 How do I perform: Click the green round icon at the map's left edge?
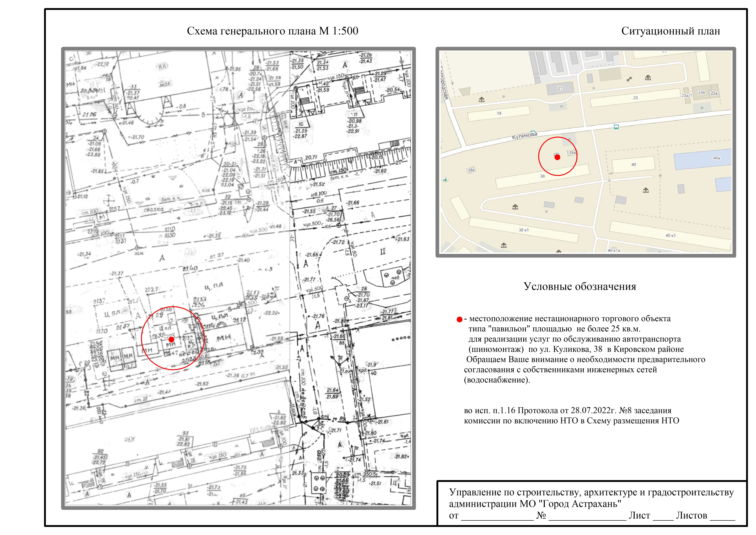pos(445,180)
